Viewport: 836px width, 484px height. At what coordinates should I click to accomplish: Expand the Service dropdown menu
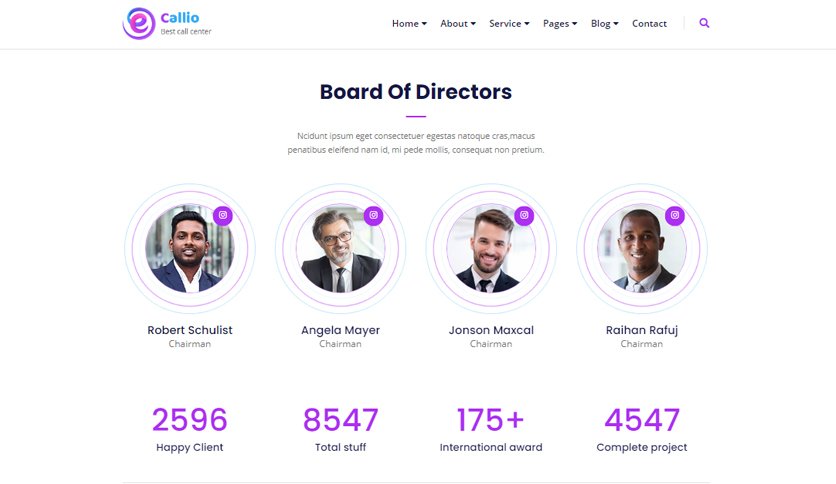tap(509, 23)
